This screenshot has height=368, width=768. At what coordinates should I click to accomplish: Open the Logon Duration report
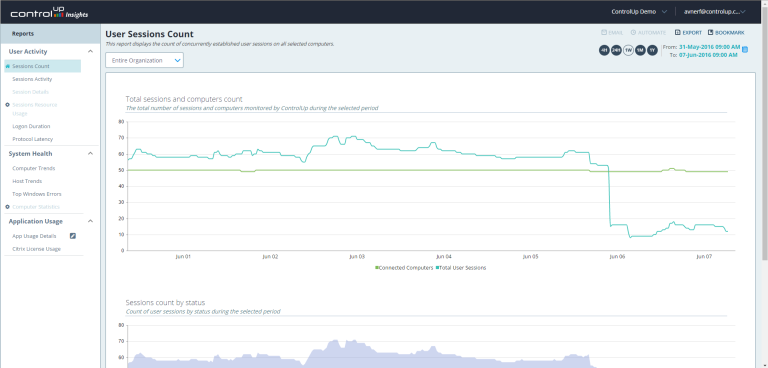tap(31, 126)
